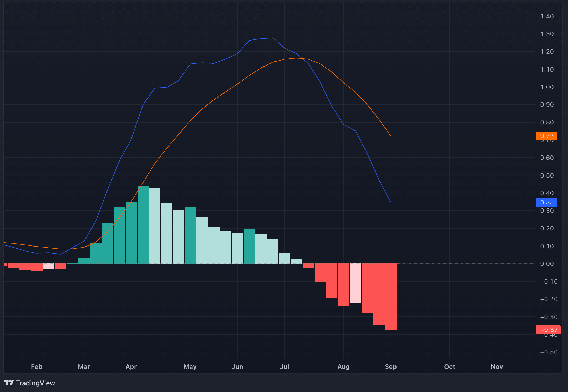The image size is (568, 392).
Task: Click the 0.80 price scale label
Action: tap(547, 122)
